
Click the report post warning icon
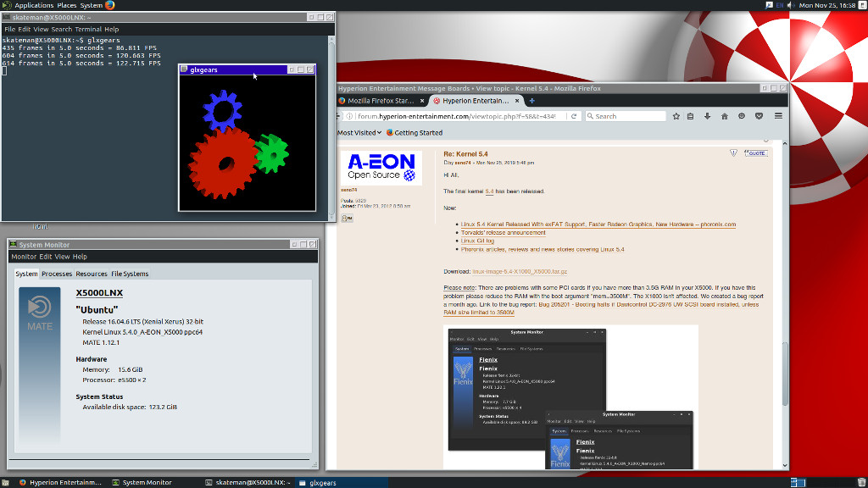click(x=733, y=153)
